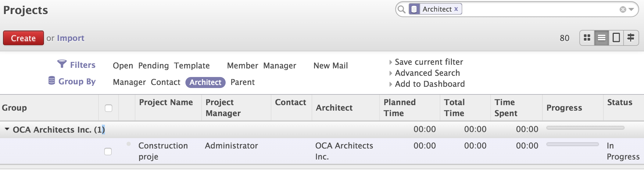Toggle the Architect group-by filter off

[x=206, y=82]
